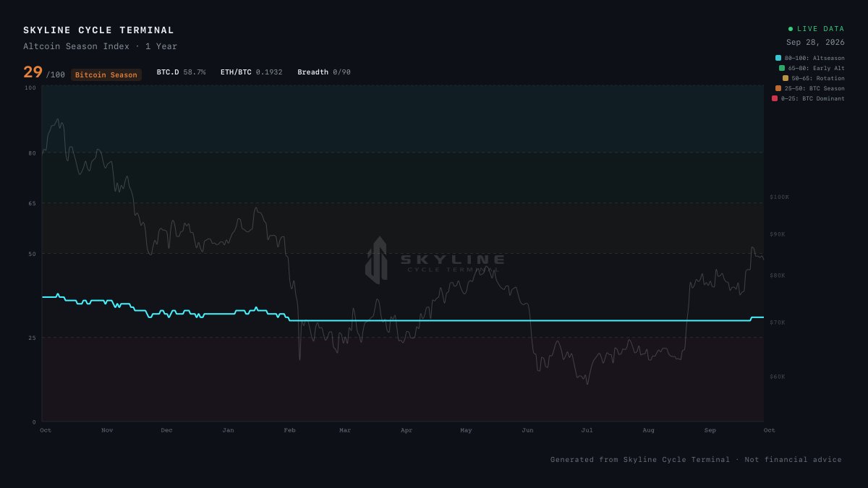
Task: Click the left axis 25 tick label
Action: (33, 338)
